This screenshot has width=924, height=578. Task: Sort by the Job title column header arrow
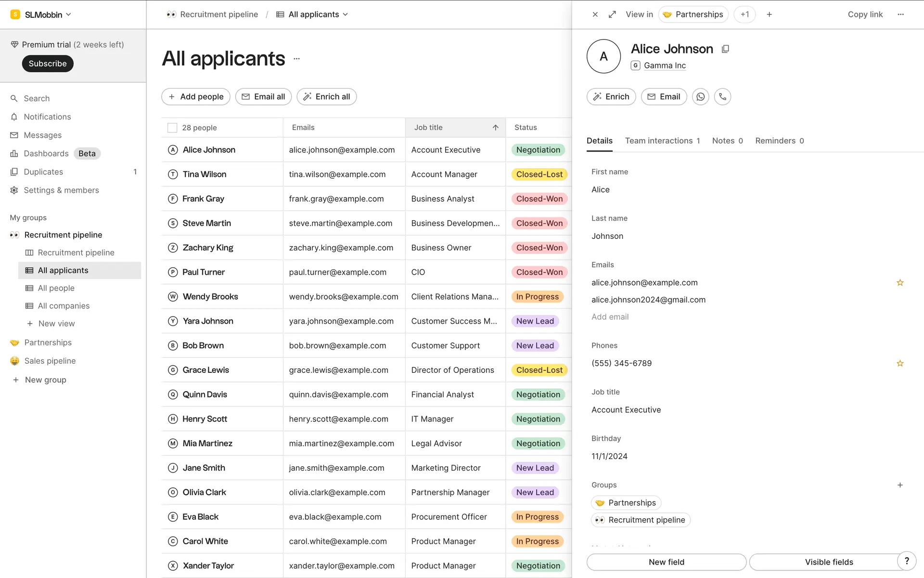(x=495, y=128)
